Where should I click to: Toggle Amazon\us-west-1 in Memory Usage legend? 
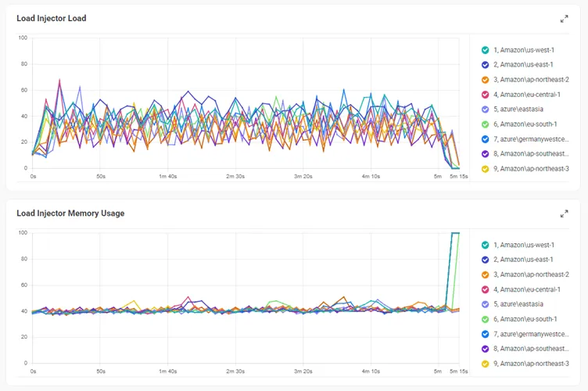pyautogui.click(x=486, y=245)
